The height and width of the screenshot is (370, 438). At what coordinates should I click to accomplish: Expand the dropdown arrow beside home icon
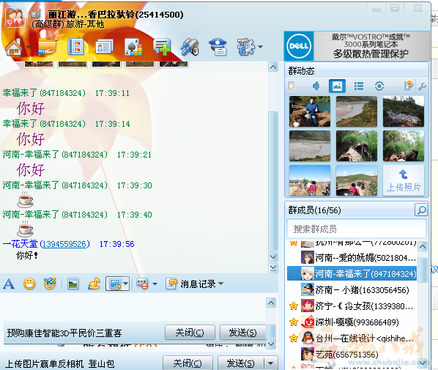coord(28,47)
